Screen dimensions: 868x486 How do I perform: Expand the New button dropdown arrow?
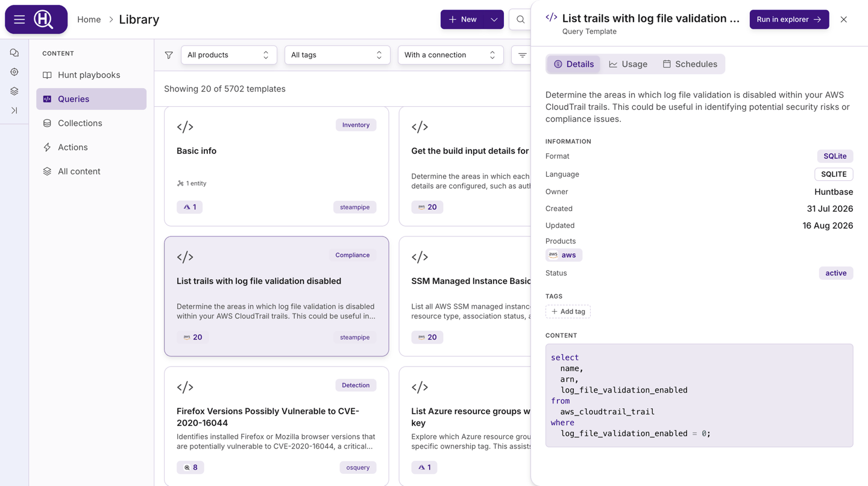[x=494, y=19]
